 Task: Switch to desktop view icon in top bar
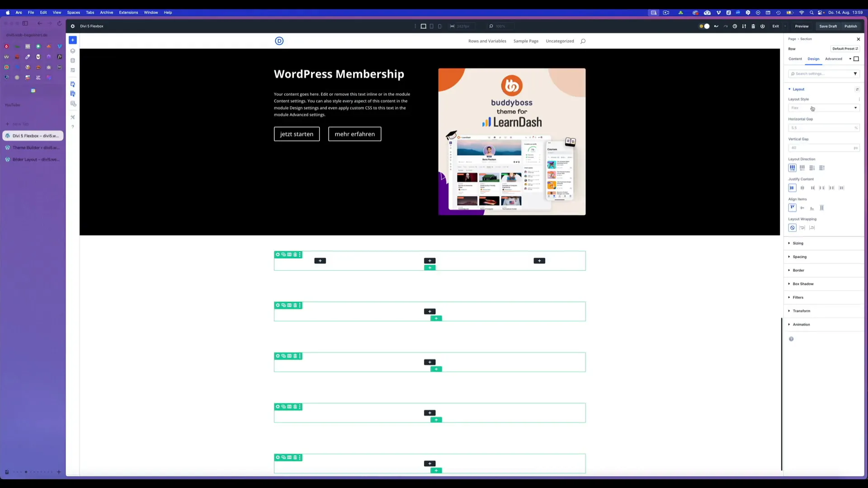[x=423, y=26]
